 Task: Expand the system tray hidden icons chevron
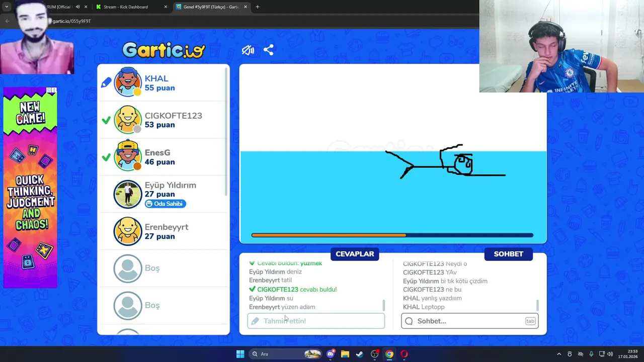[559, 354]
